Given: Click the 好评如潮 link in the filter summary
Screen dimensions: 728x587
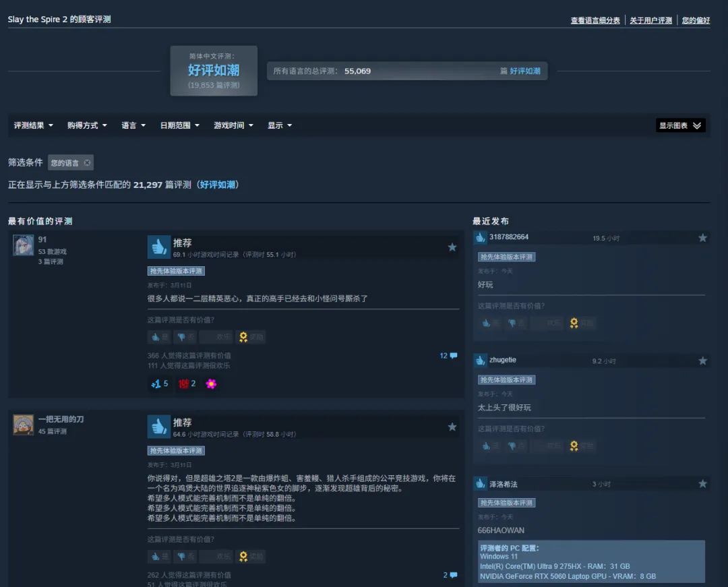Looking at the screenshot, I should [218, 185].
